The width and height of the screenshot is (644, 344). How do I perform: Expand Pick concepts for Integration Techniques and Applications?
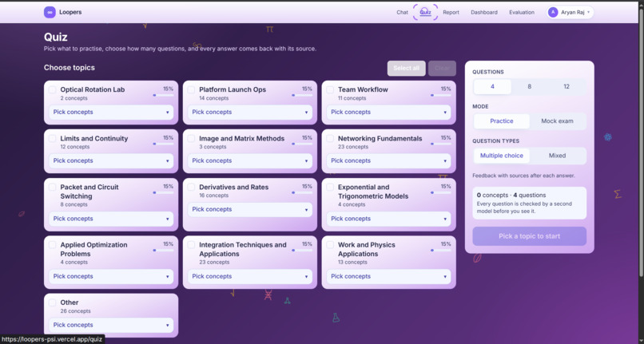pos(250,276)
